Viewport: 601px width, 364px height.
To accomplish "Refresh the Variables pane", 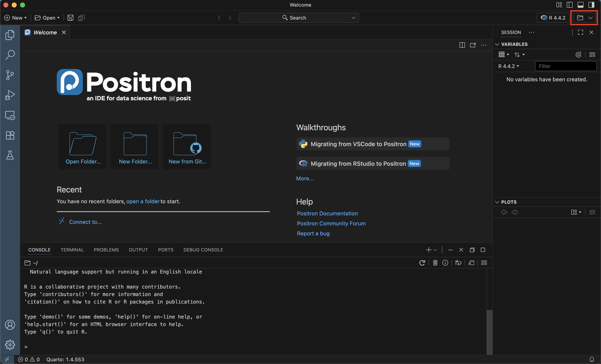I will pyautogui.click(x=578, y=55).
